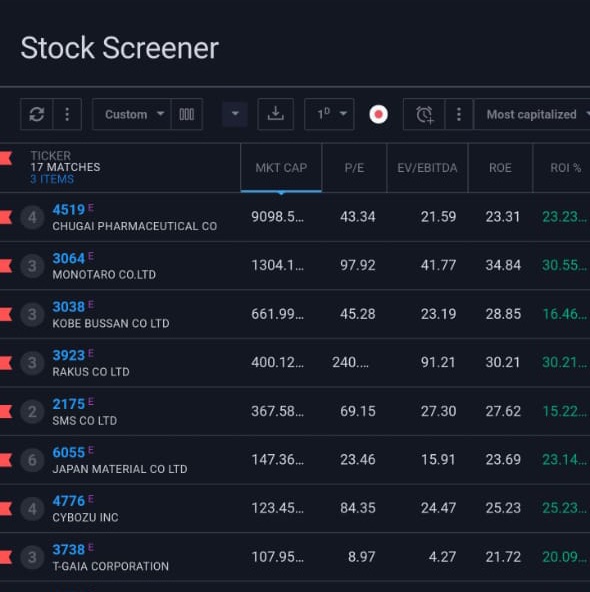Click the rating badge 3 beside 3923
This screenshot has width=590, height=592.
click(x=32, y=363)
